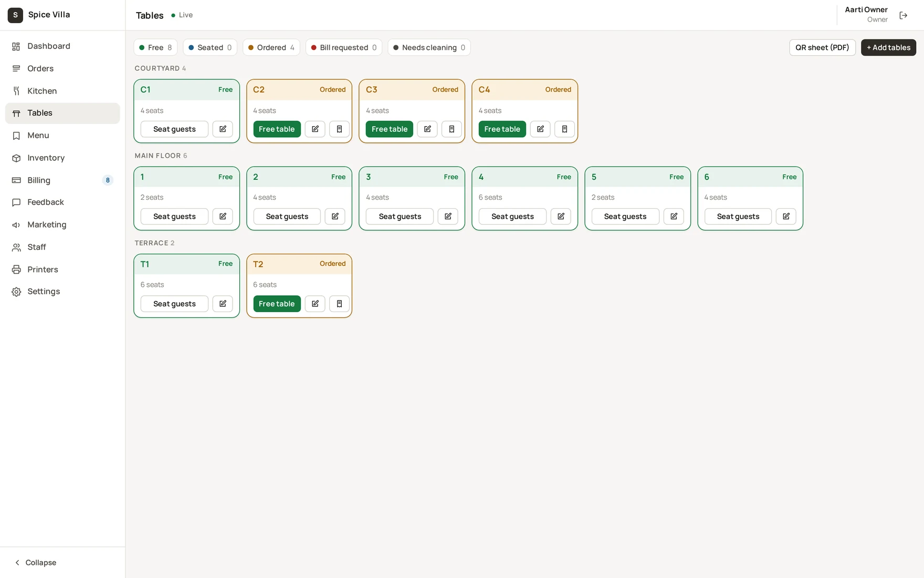Viewport: 924px width, 578px height.
Task: Filter tables by Bill requested status
Action: 344,47
